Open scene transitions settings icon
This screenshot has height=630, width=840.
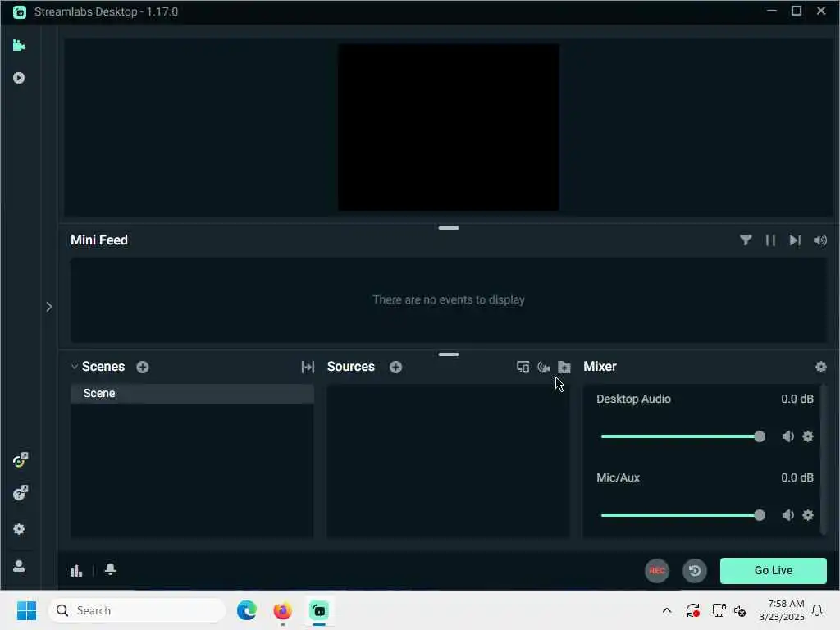(x=308, y=367)
